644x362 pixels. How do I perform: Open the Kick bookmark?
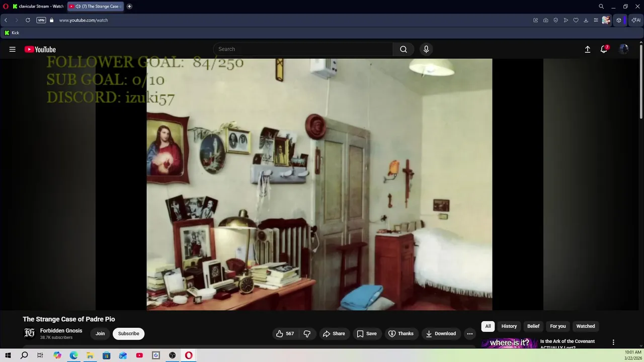12,33
